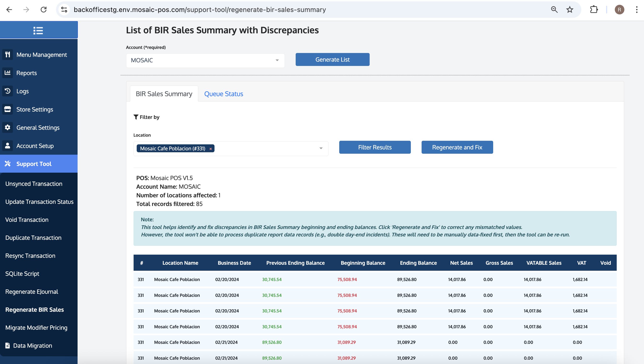
Task: Open General Settings via the gear icon
Action: pos(7,127)
